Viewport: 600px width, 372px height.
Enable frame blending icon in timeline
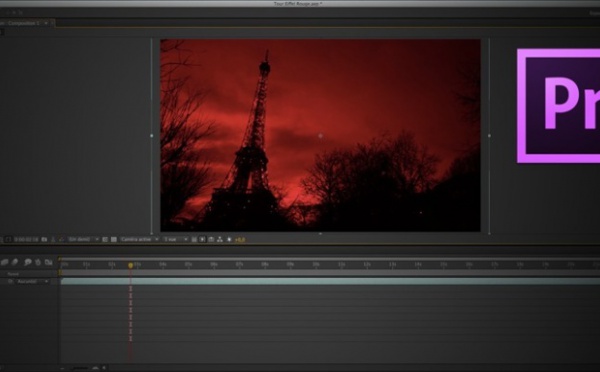[5, 262]
